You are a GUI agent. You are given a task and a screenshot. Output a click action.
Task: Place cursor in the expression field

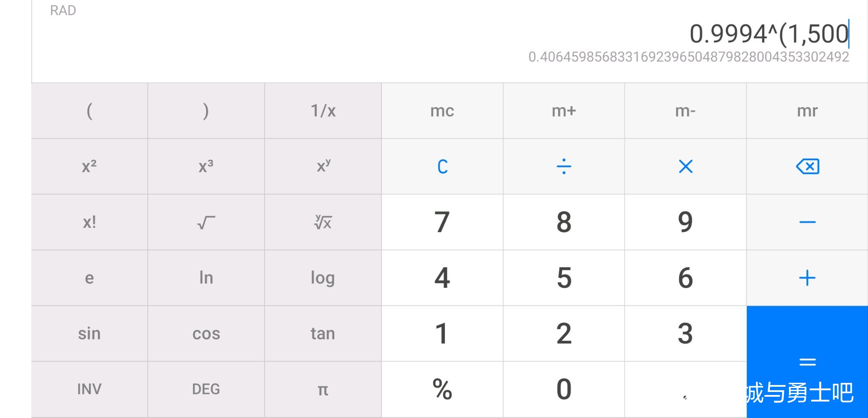point(769,34)
